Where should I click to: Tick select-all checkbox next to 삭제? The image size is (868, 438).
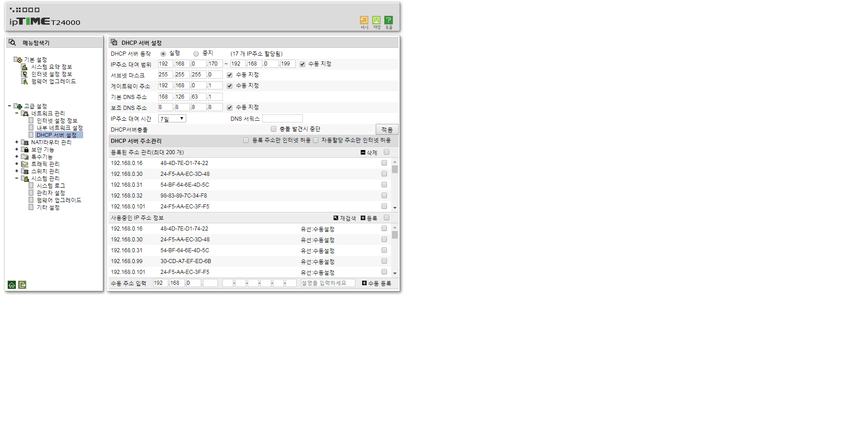coord(387,152)
